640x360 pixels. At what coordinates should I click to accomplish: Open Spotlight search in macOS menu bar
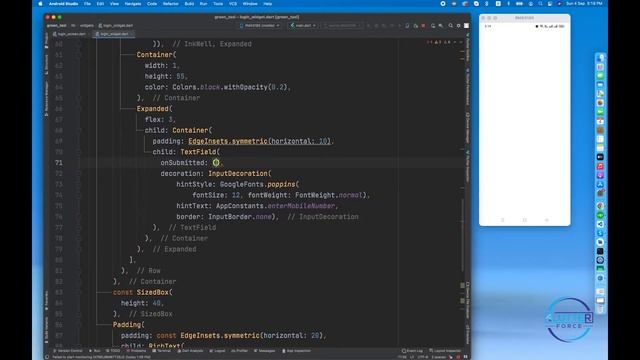click(540, 4)
